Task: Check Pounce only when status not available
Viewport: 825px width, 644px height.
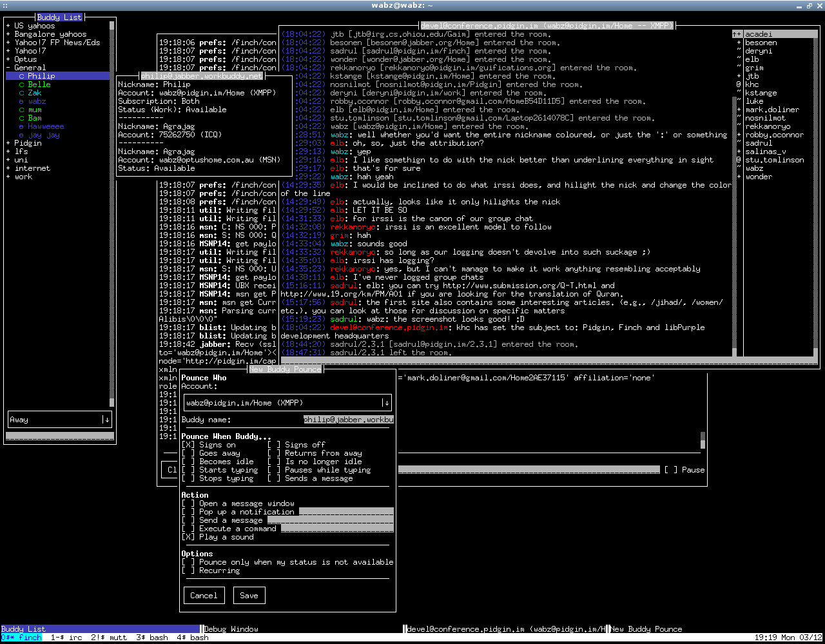Action: pos(188,562)
